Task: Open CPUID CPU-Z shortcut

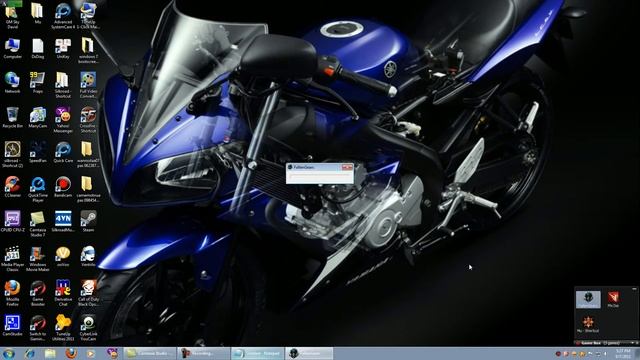Action: 12,222
